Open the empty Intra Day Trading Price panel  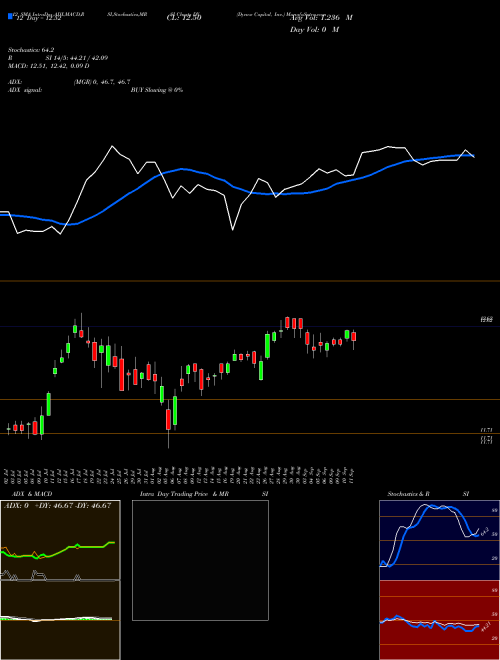coord(200,560)
